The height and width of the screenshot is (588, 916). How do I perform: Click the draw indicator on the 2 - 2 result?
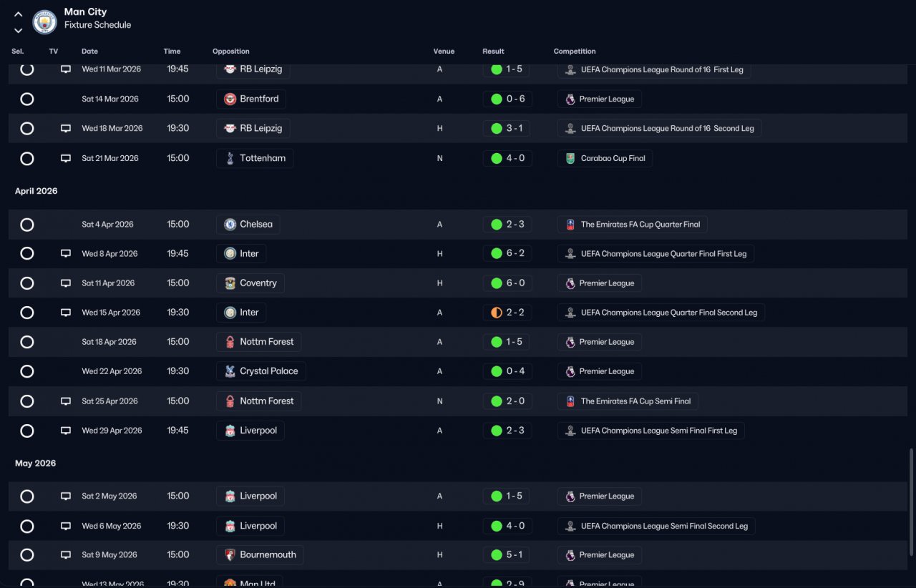497,313
